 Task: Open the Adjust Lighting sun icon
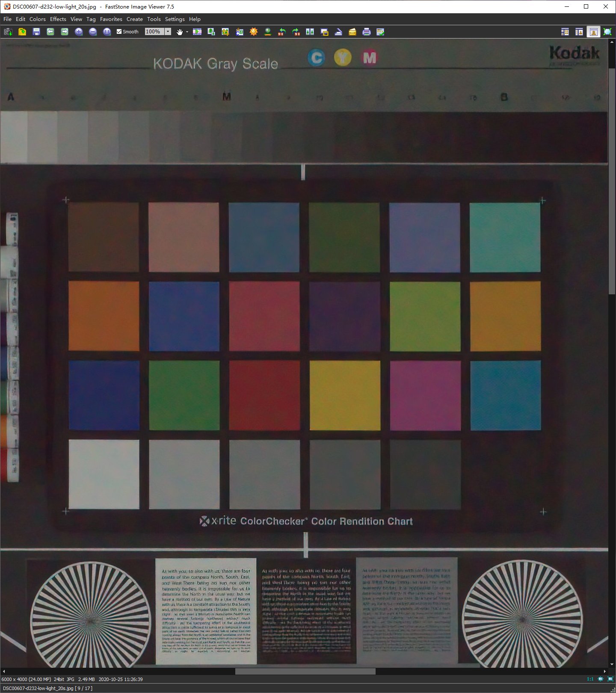point(254,32)
